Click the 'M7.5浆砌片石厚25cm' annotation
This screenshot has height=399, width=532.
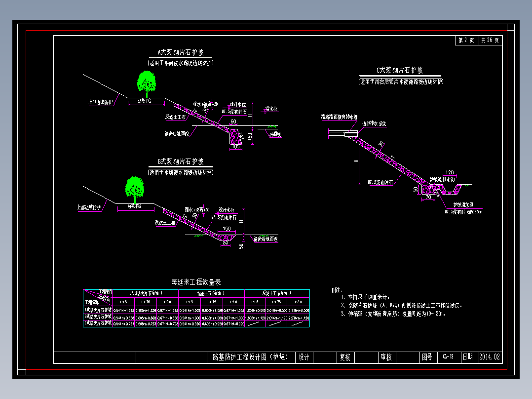[x=463, y=212]
